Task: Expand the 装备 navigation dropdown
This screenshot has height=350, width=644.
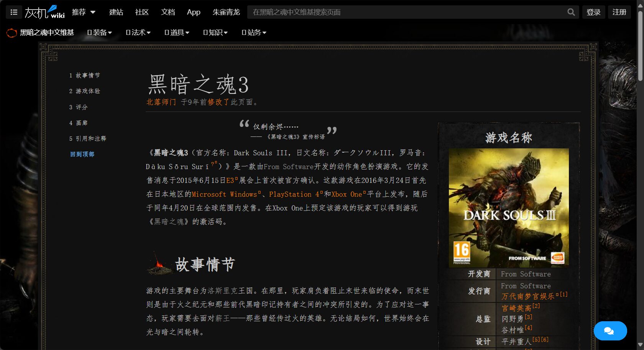Action: (x=99, y=33)
